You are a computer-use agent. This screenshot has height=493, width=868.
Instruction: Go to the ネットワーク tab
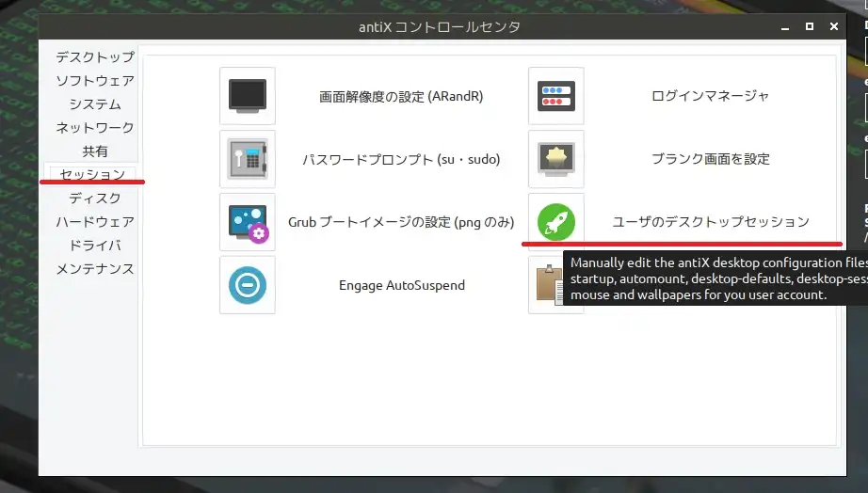[94, 128]
